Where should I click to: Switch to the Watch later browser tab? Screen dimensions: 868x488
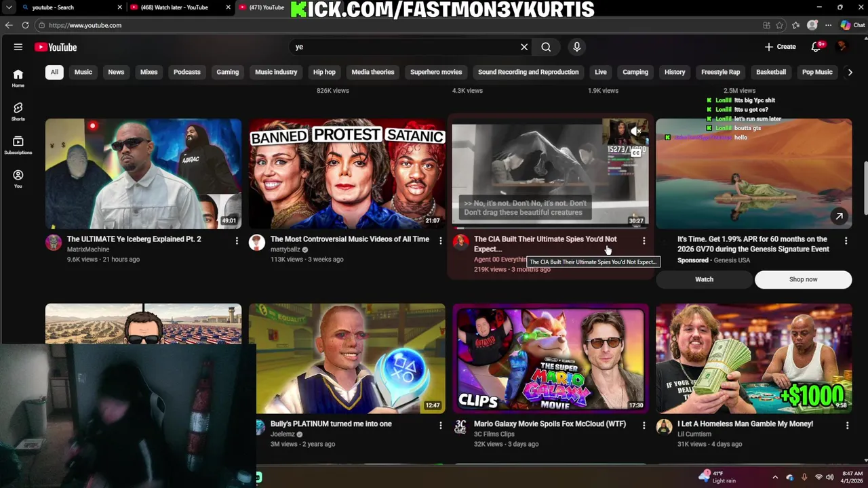[174, 7]
